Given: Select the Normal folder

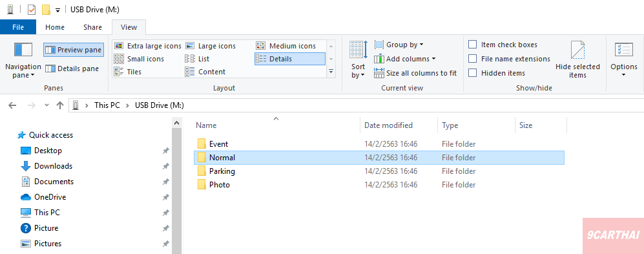Looking at the screenshot, I should click(379, 158).
